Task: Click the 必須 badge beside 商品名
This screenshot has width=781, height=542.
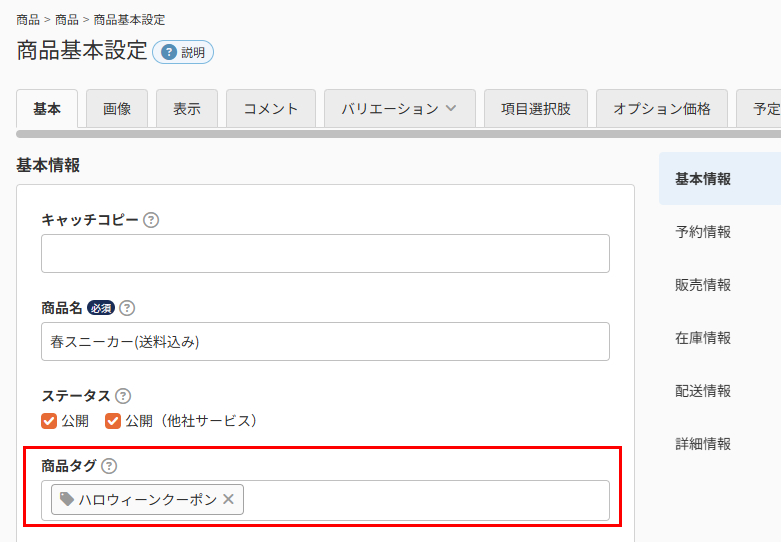Action: click(101, 308)
